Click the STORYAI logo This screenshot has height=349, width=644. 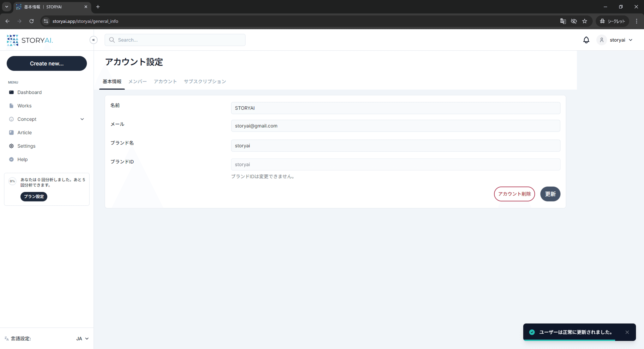tap(30, 40)
